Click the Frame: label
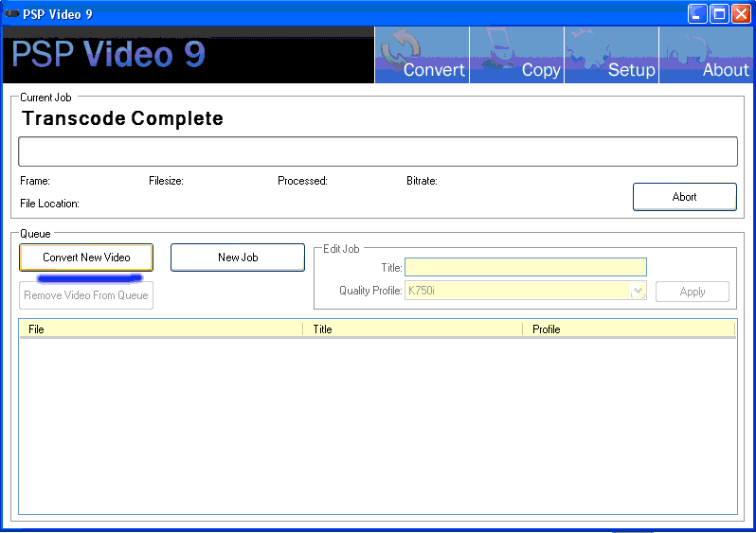 point(35,181)
